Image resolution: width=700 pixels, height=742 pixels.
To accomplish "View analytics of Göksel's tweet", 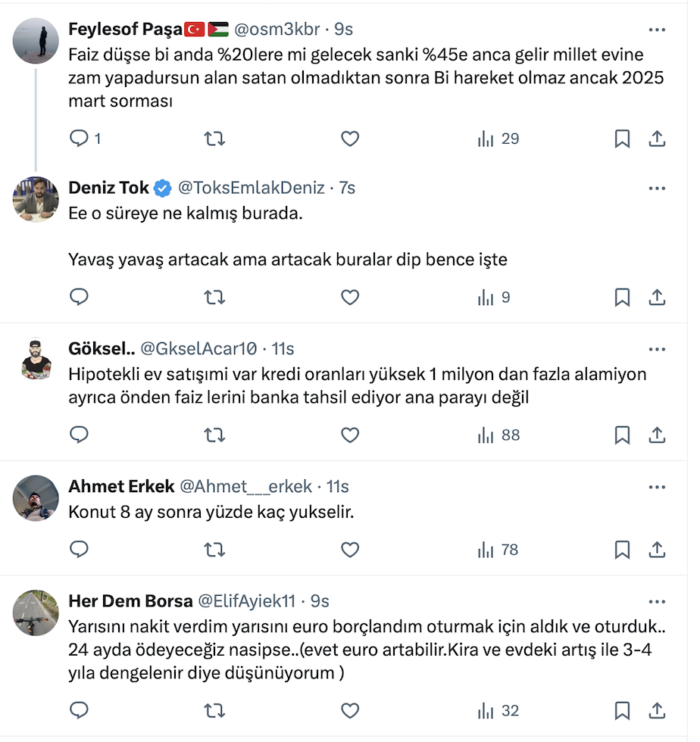I will (x=498, y=435).
